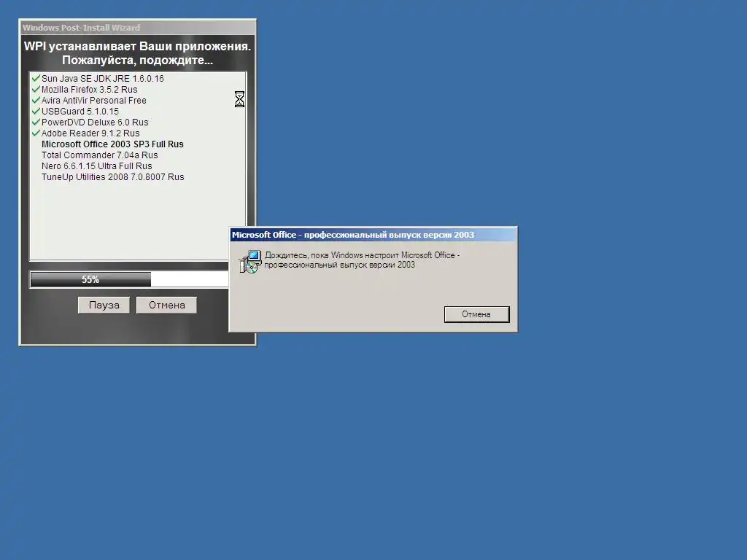Select PowerDVD Deluxe 6.0 Rus entry
The width and height of the screenshot is (747, 560).
coord(95,122)
